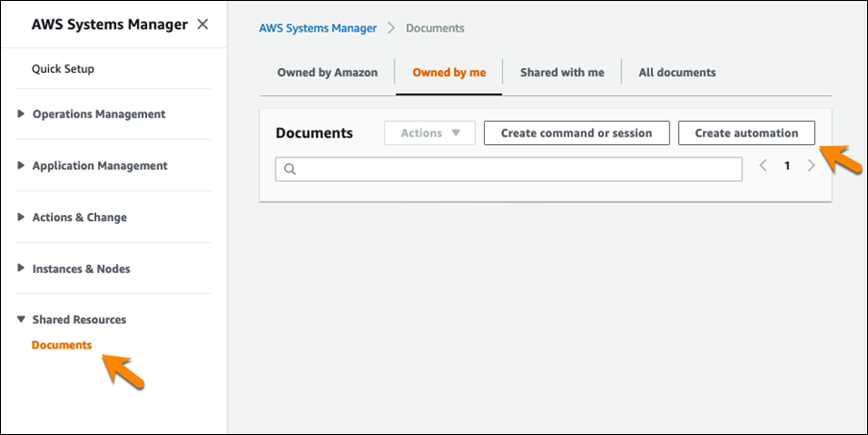
Task: Open the Shared with me tab
Action: (562, 73)
